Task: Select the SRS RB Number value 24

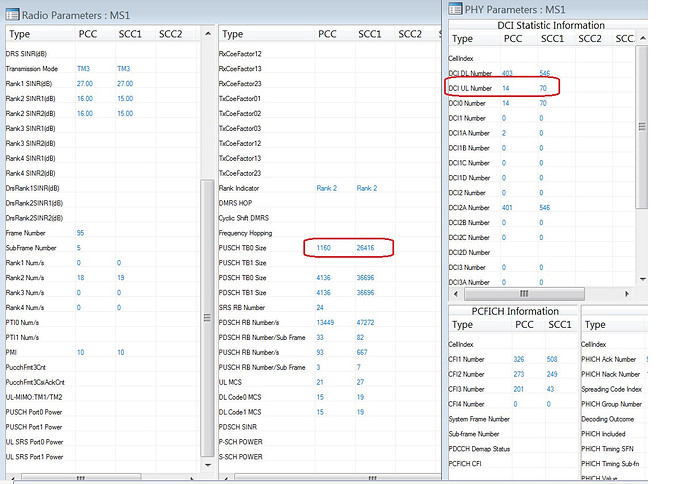Action: pos(320,308)
